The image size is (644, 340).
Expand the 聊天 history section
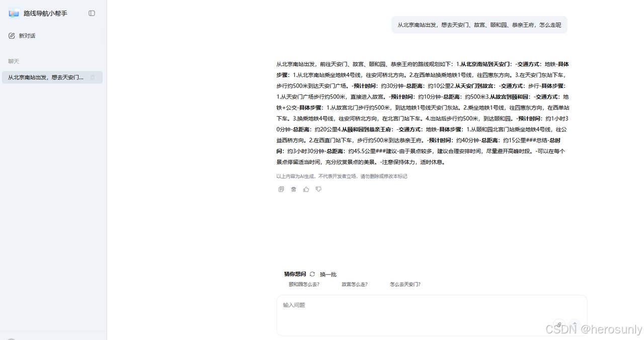(14, 61)
